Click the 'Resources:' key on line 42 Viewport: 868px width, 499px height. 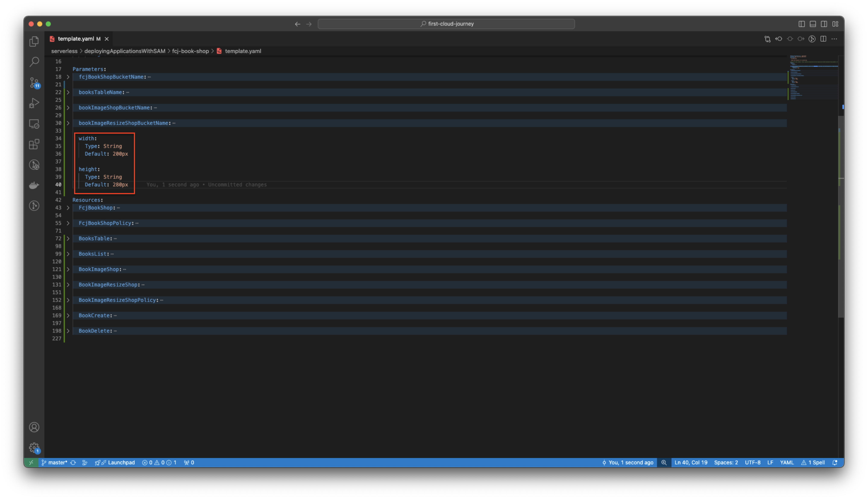pyautogui.click(x=88, y=200)
